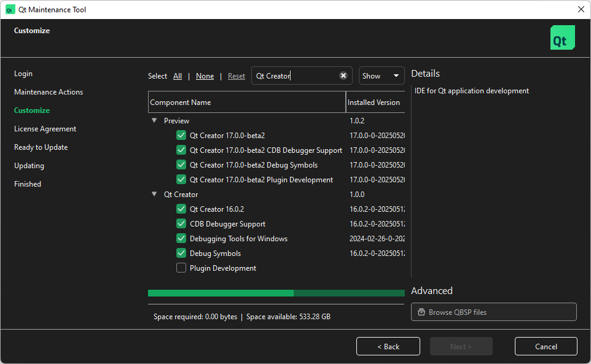Disable Debugging Tools for Windows
This screenshot has width=591, height=364.
[x=181, y=238]
